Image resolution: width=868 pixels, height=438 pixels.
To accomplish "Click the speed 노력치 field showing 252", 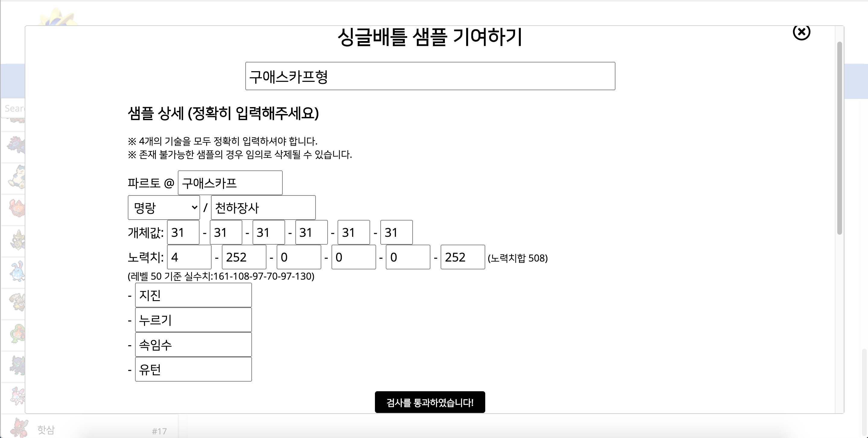I will click(x=462, y=257).
